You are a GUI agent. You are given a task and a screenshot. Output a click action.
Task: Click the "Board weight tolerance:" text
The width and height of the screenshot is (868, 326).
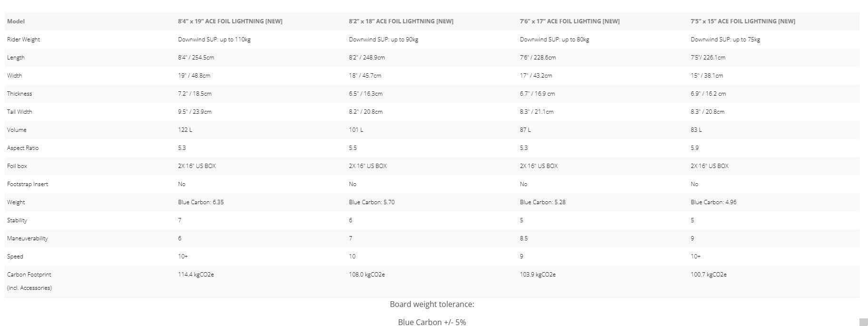(432, 304)
